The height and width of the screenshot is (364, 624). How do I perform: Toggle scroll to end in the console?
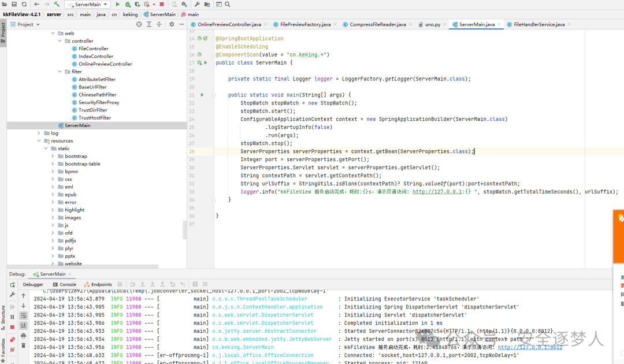(x=24, y=325)
